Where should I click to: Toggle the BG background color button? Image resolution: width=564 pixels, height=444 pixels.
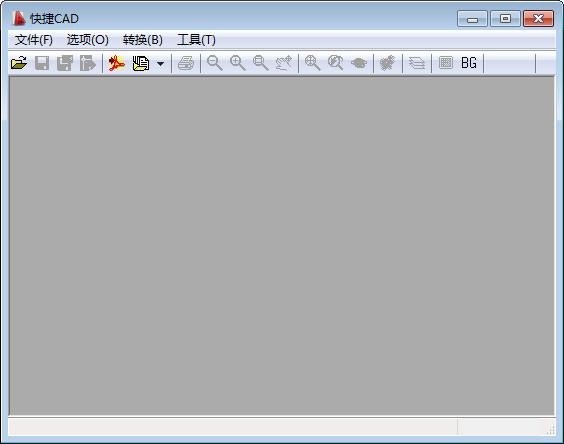coord(469,63)
